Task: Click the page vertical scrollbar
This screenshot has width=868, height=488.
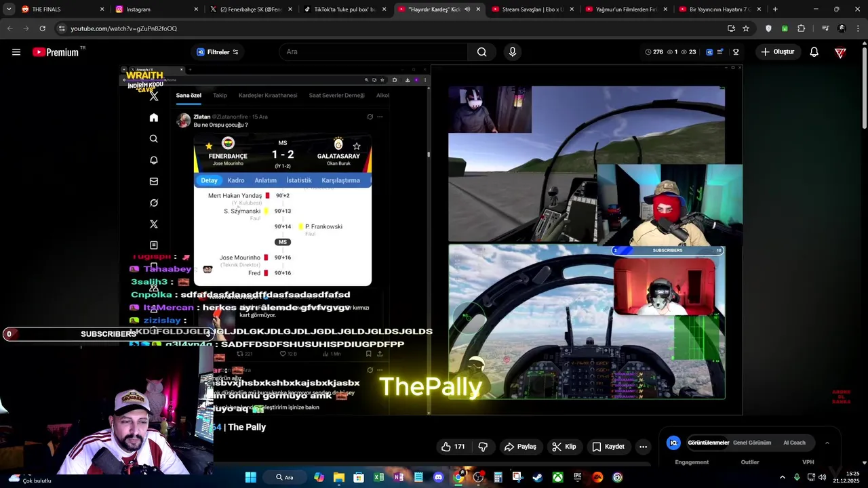Action: (x=865, y=88)
